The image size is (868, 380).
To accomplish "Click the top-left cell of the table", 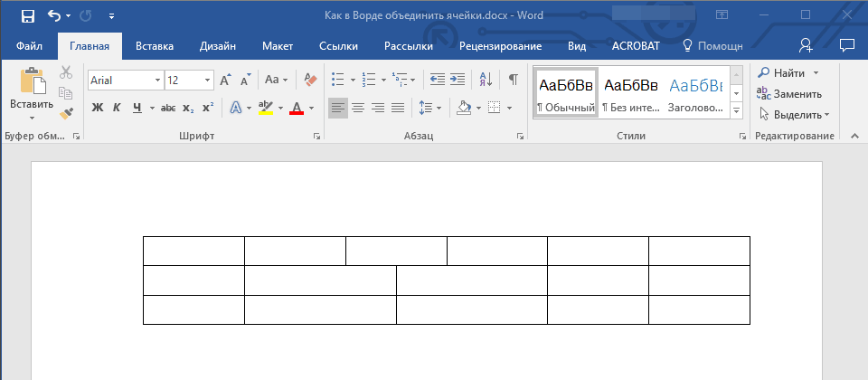I will pyautogui.click(x=193, y=251).
